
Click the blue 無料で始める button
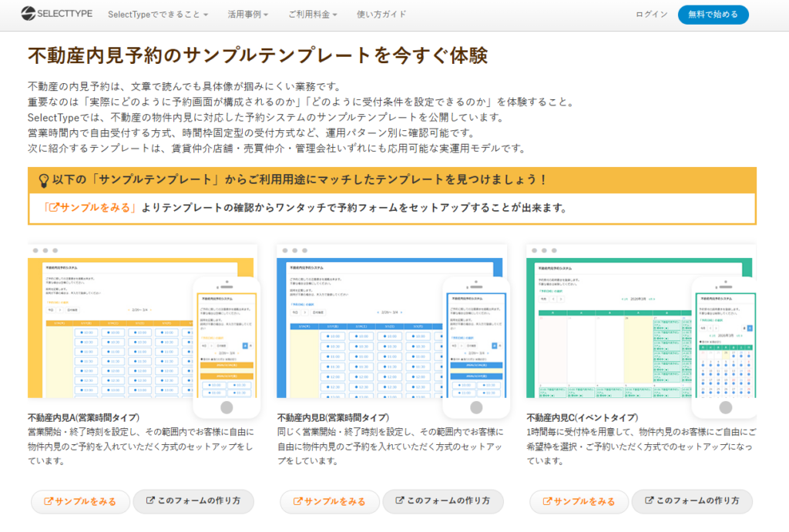click(x=713, y=13)
